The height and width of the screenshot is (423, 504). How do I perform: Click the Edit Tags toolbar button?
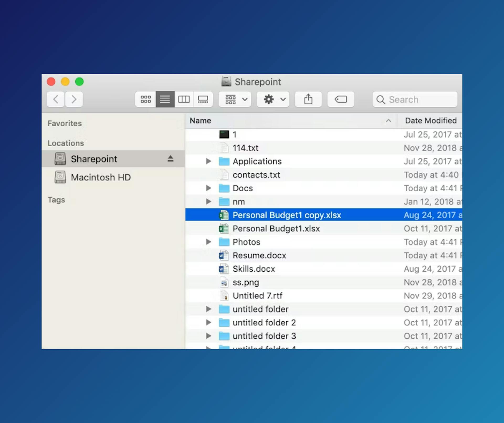click(x=340, y=99)
